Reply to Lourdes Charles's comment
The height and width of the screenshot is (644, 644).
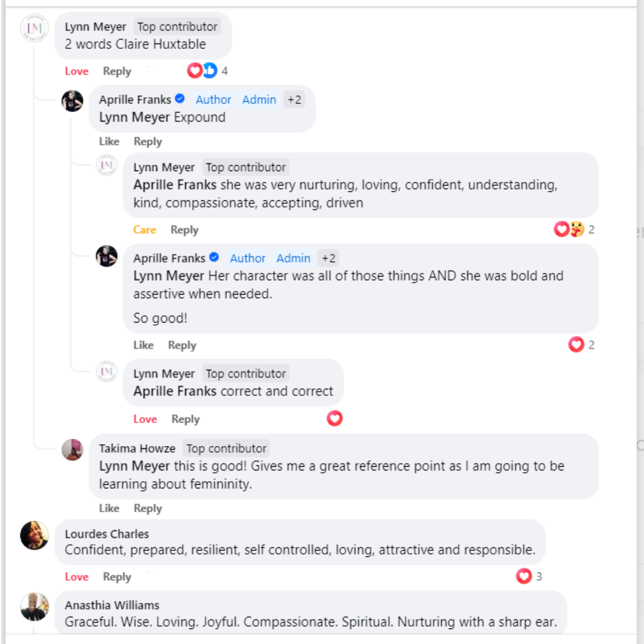tap(117, 577)
